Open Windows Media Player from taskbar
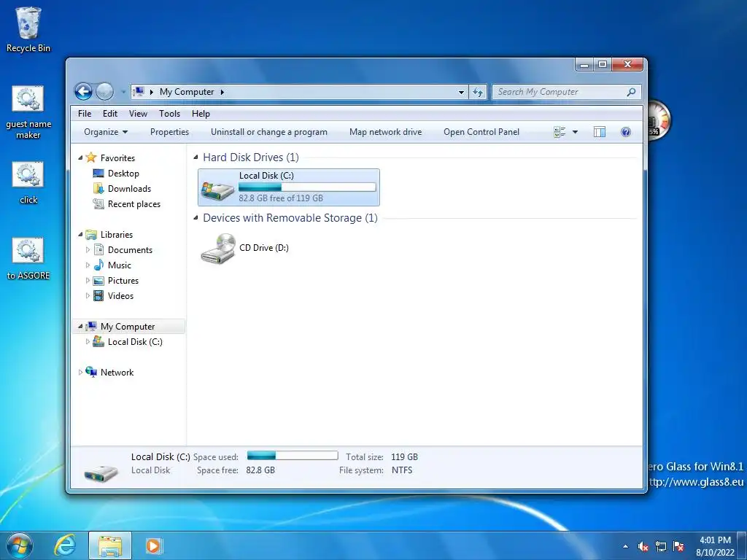The height and width of the screenshot is (560, 747). 153,545
